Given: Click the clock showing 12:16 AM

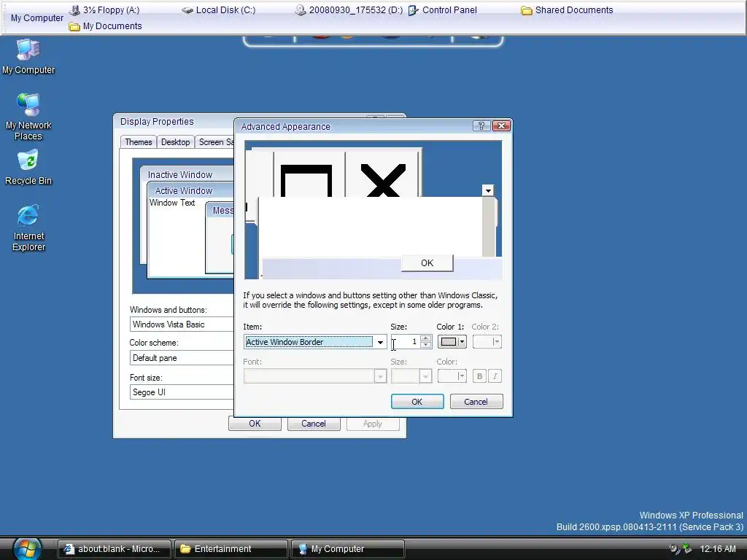Looking at the screenshot, I should click(718, 549).
